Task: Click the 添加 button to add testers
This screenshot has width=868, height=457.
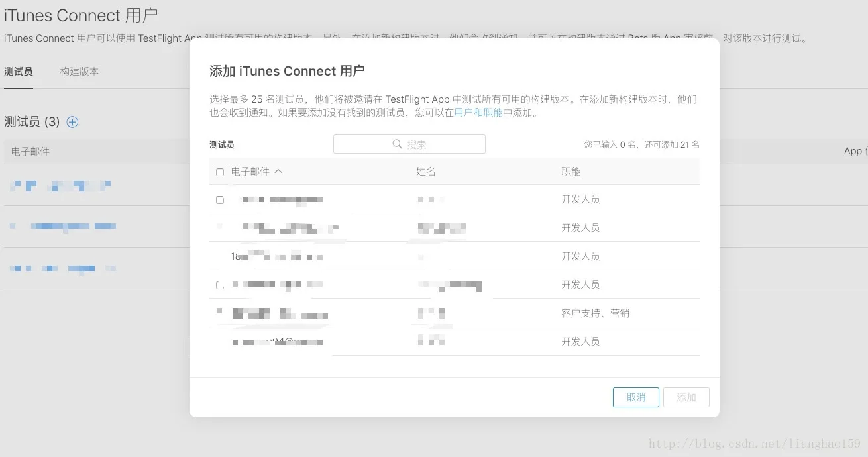Action: point(686,397)
